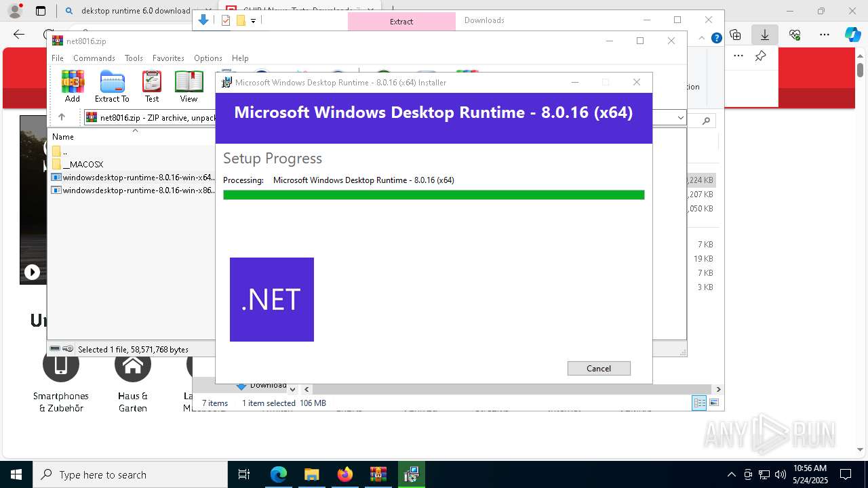Open the Options menu in WinRAR
This screenshot has width=868, height=488.
(208, 58)
